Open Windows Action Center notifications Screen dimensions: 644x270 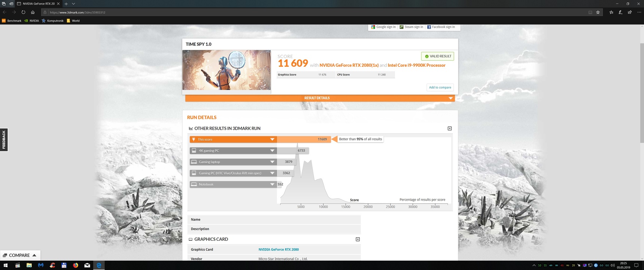636,265
